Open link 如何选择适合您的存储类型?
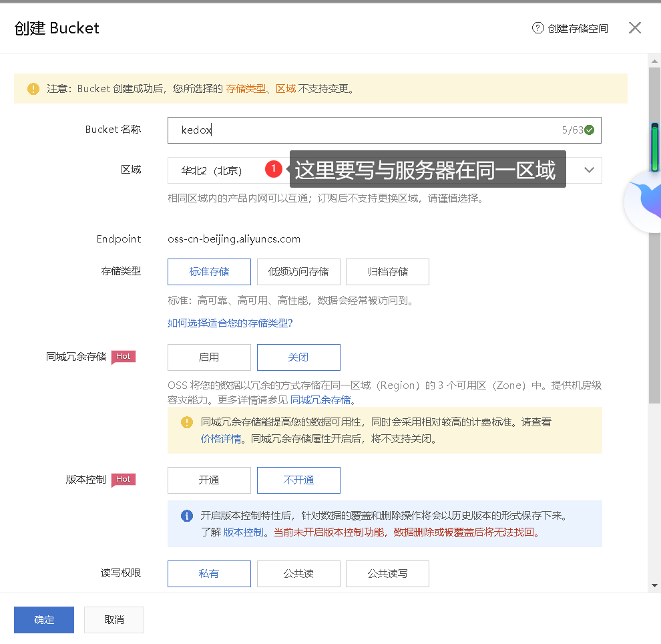Image resolution: width=661 pixels, height=644 pixels. click(230, 323)
